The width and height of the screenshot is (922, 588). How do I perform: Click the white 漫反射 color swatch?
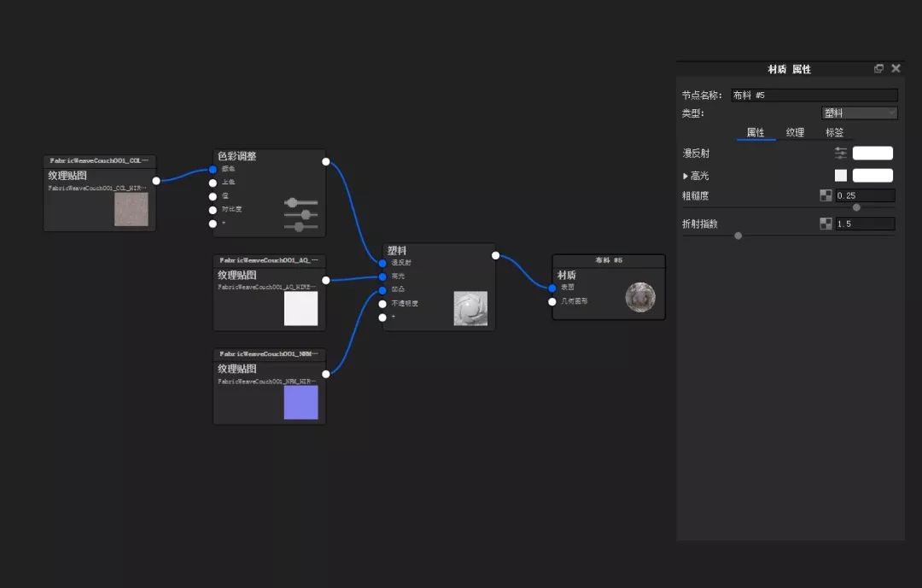[872, 154]
